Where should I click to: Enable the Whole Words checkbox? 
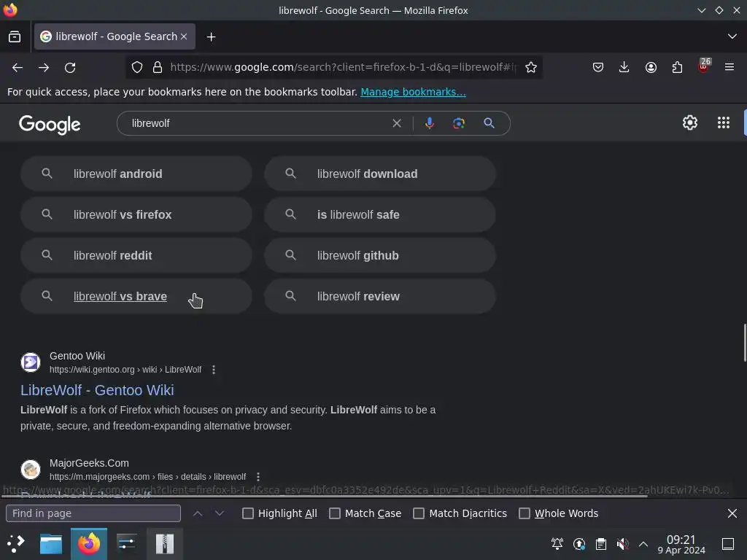[x=525, y=513]
